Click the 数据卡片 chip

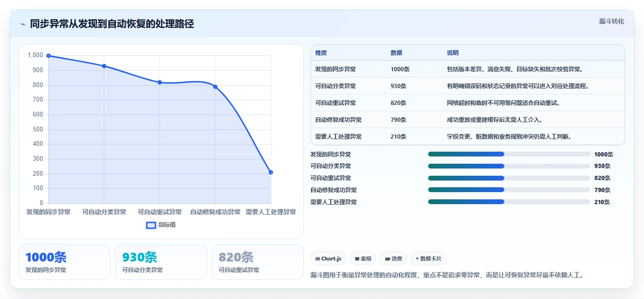[x=429, y=259]
